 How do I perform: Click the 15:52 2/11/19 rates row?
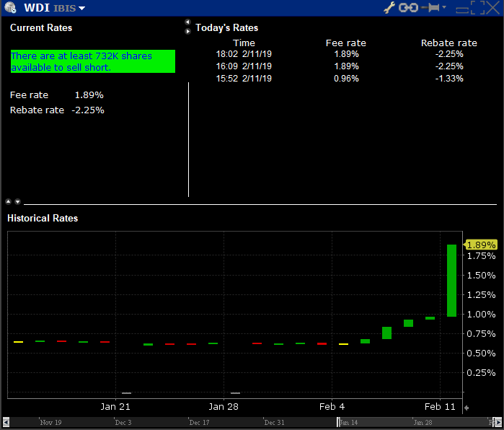(340, 79)
